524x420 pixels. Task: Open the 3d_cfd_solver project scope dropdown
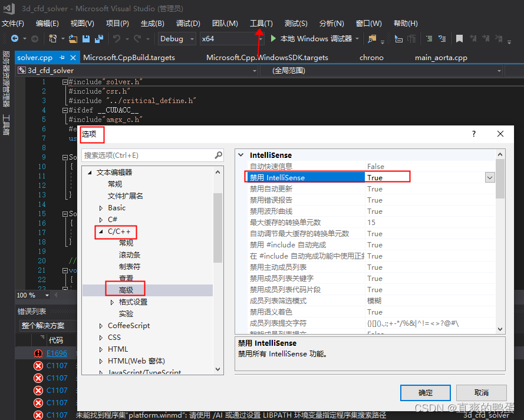pyautogui.click(x=254, y=71)
